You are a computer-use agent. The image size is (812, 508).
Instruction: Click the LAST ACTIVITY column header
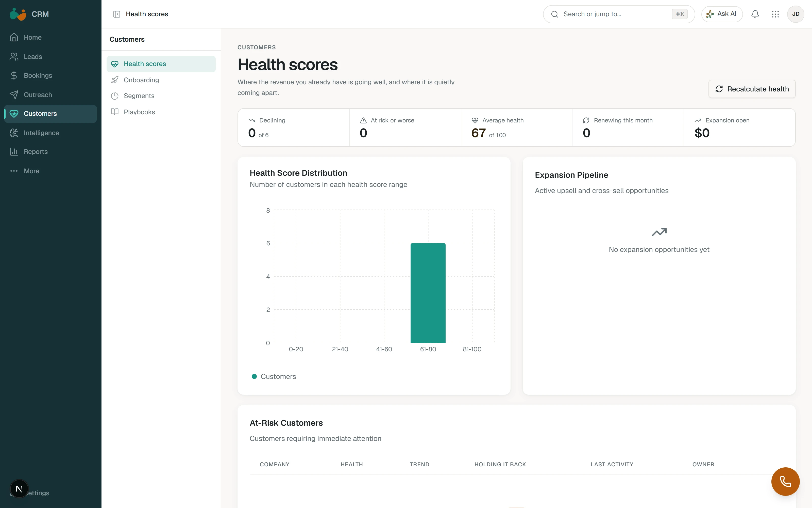(x=612, y=464)
